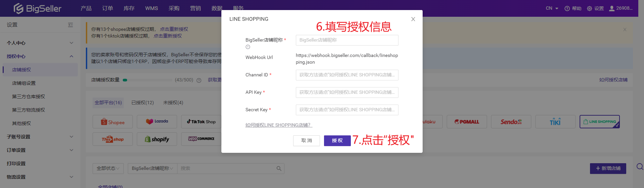Open 如何授权LINE SHOPPING店铺? link

click(279, 125)
